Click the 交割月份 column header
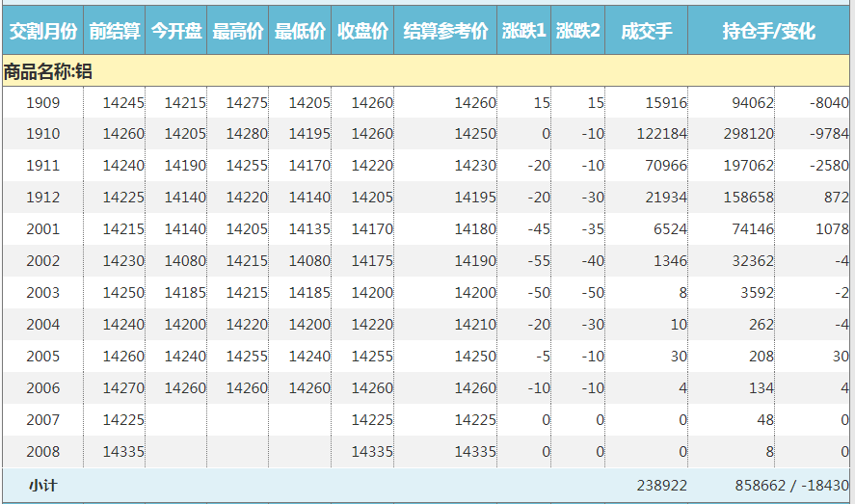The width and height of the screenshot is (855, 504). (42, 31)
